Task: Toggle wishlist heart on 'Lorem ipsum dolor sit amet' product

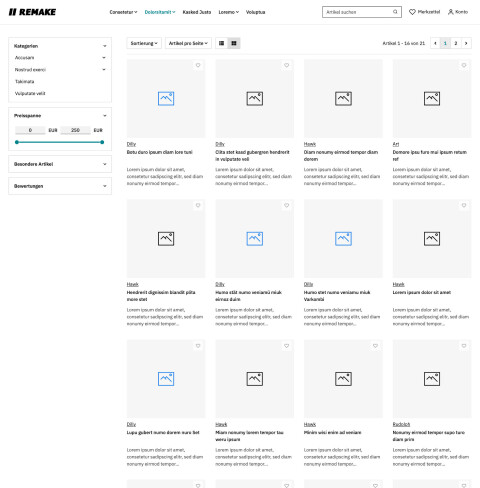Action: tap(464, 205)
